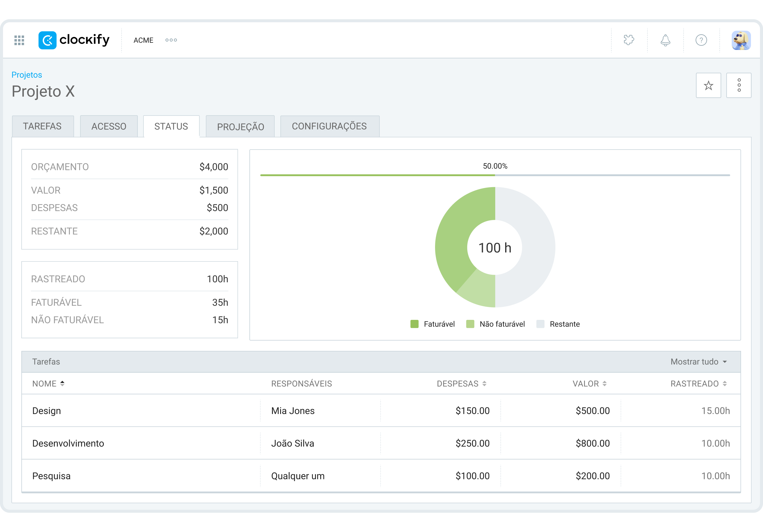Viewport: 763px width, 532px height.
Task: Open the Design task
Action: [x=46, y=411]
